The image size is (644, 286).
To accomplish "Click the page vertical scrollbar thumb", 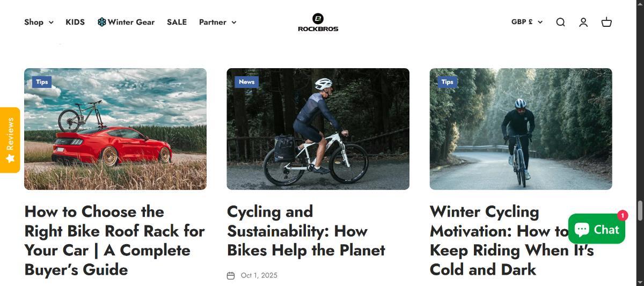I will click(x=640, y=210).
